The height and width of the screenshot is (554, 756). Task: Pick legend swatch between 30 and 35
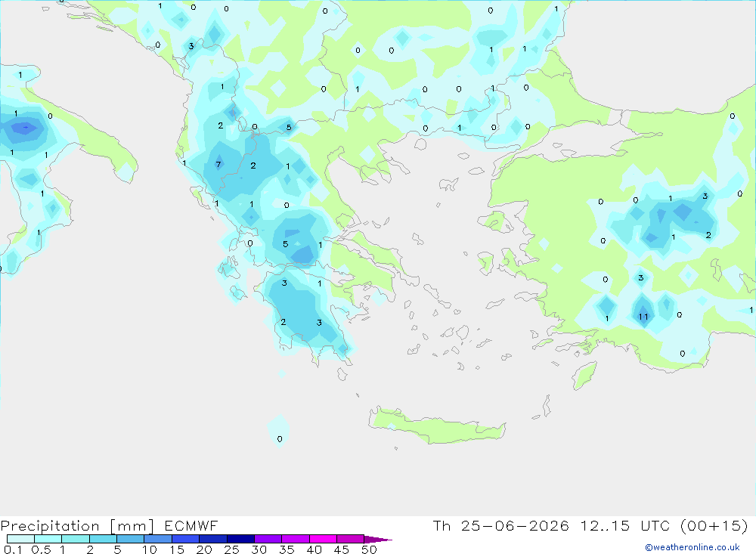(x=268, y=539)
